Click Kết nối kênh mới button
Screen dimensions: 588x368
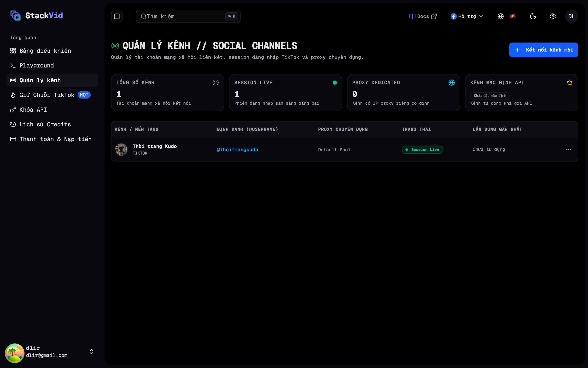543,50
